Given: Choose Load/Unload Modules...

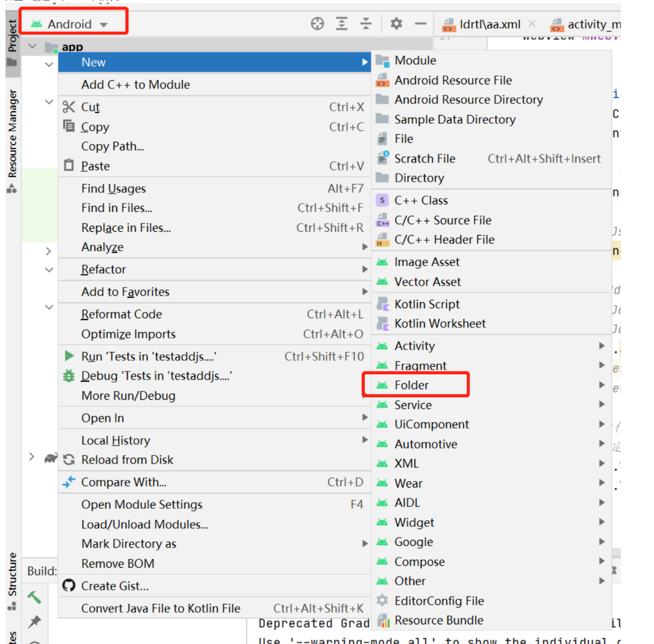Looking at the screenshot, I should tap(215, 524).
